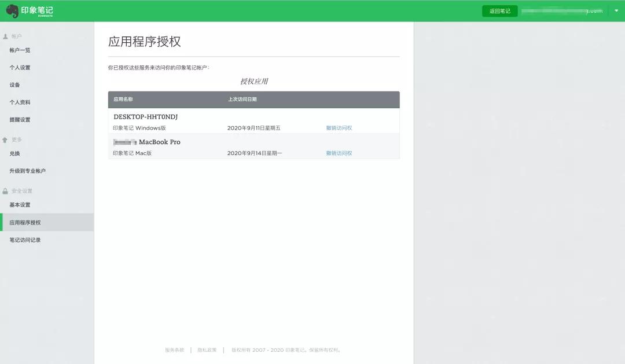Open 提醒设置 in the sidebar
Screen dimensions: 625x364
20,120
